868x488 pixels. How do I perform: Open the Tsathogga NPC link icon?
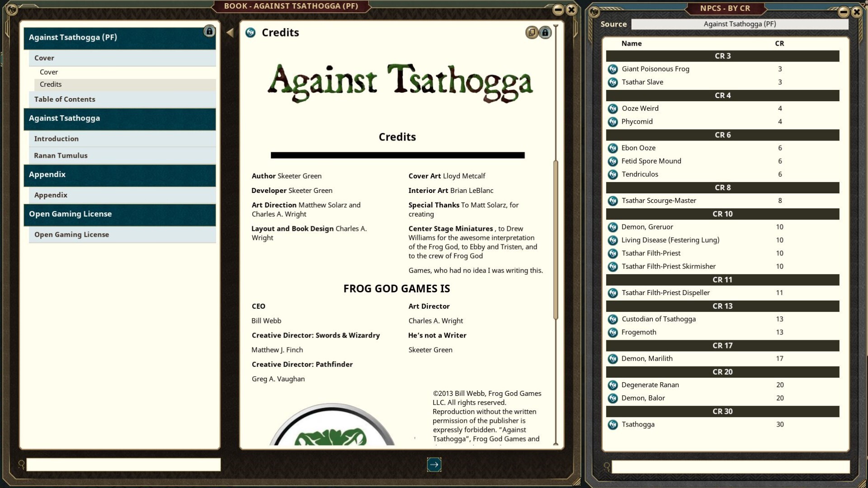613,425
